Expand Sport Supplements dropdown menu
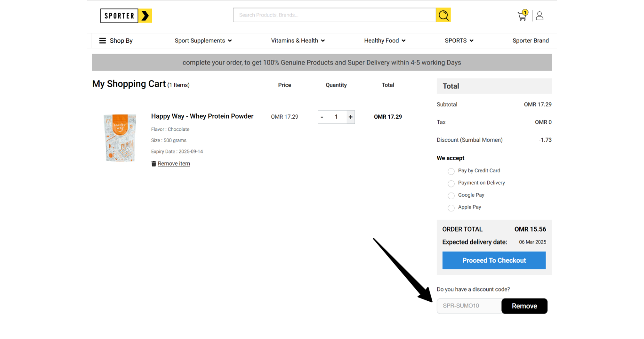The width and height of the screenshot is (644, 339). click(203, 40)
